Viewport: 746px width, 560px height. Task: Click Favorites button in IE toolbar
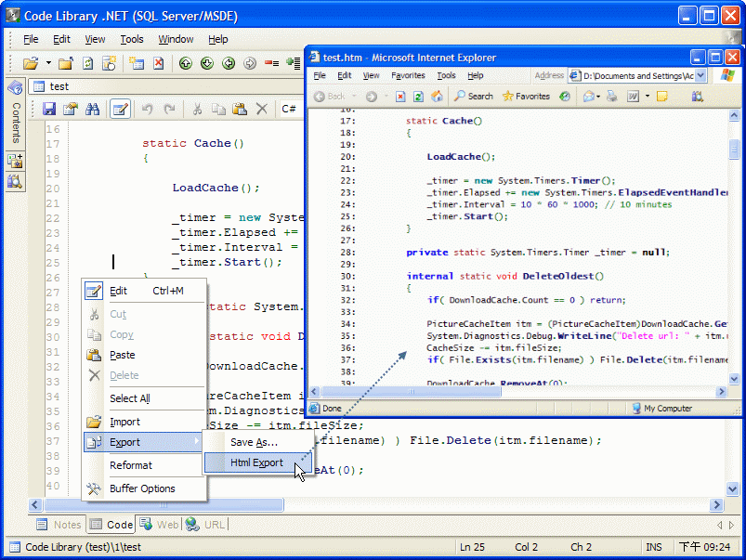(x=526, y=96)
